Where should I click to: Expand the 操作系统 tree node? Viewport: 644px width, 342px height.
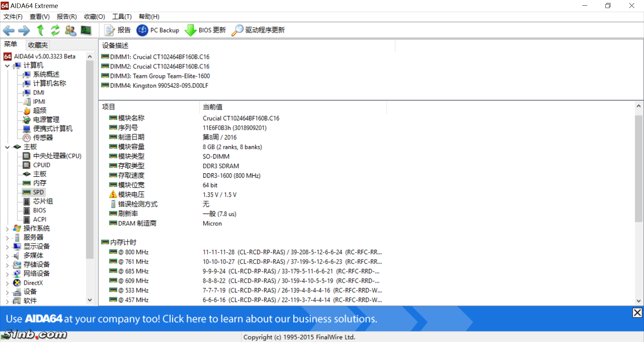(x=7, y=229)
